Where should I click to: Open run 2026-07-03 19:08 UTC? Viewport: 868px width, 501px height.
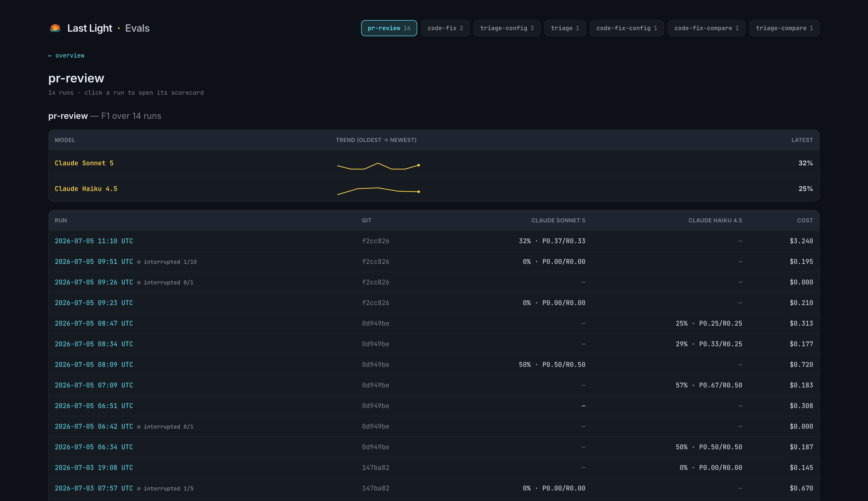(93, 468)
